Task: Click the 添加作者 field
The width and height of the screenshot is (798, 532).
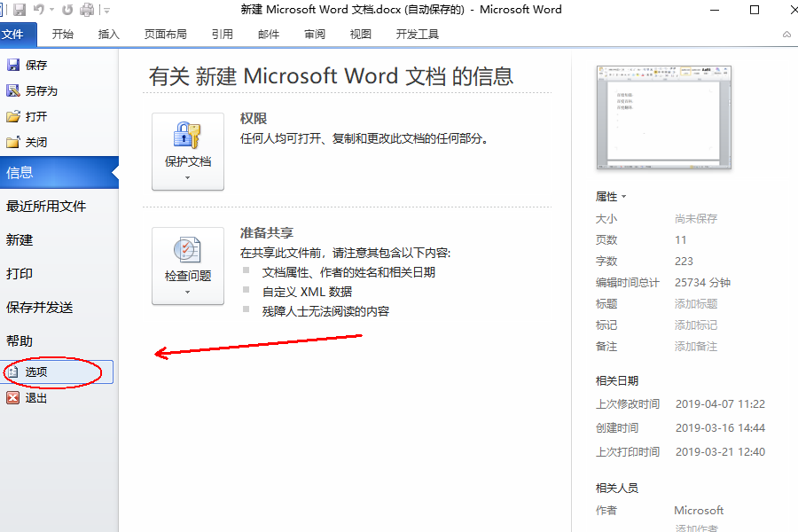Action: click(696, 528)
